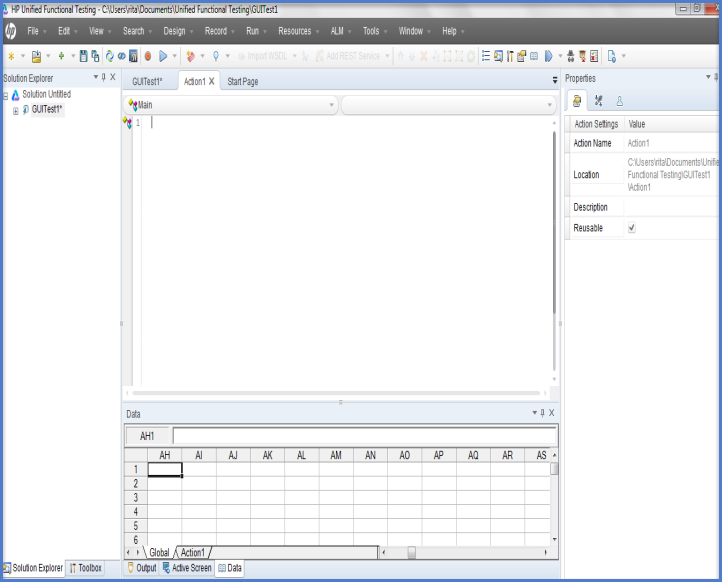Open the Record menu

click(215, 31)
